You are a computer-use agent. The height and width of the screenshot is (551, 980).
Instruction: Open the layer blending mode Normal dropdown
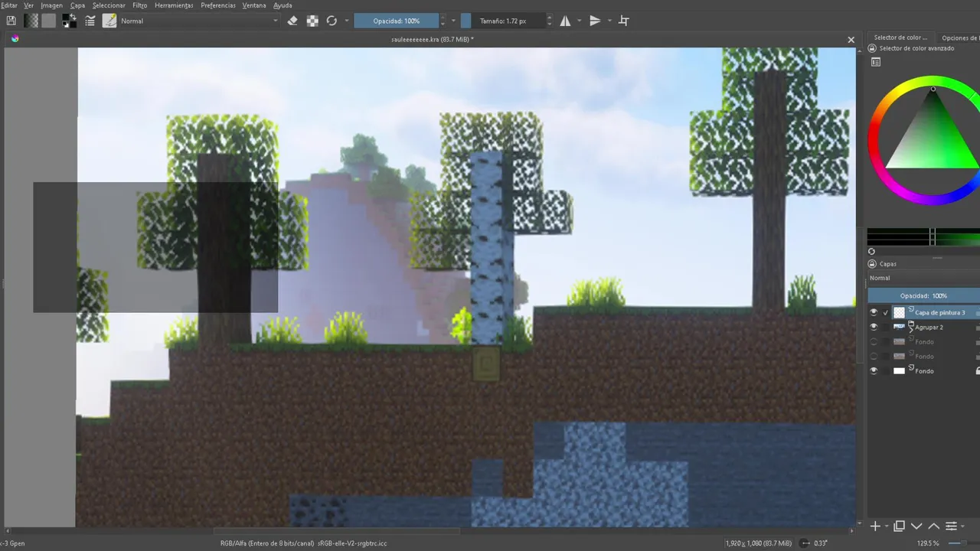tap(923, 279)
